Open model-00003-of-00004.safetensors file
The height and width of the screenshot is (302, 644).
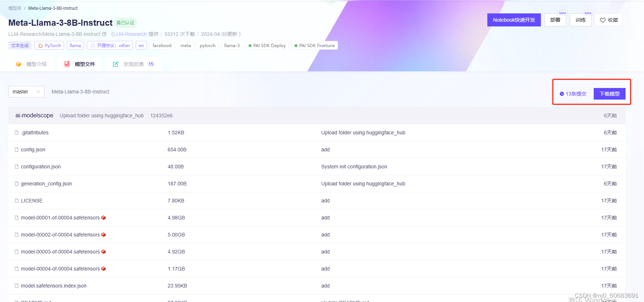tap(60, 252)
